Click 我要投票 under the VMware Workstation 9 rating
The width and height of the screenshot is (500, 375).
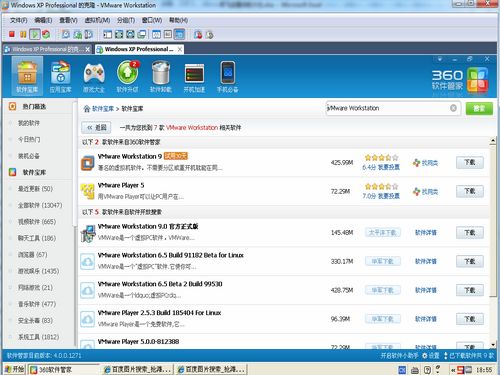point(389,167)
